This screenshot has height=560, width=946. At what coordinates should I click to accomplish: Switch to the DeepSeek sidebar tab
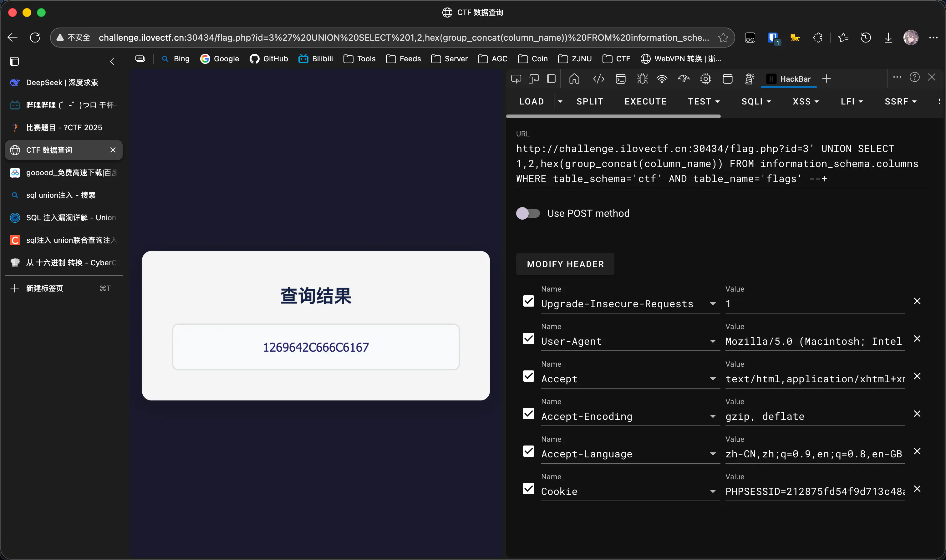[62, 82]
